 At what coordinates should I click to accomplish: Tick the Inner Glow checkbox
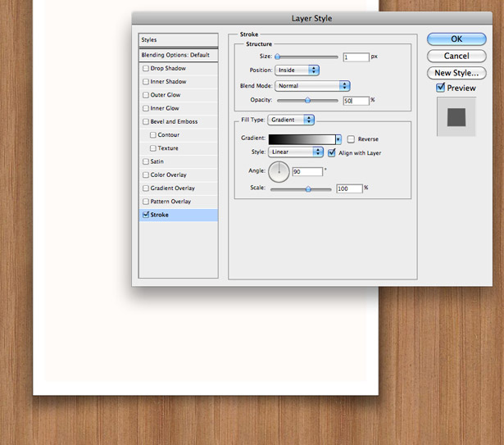tap(146, 108)
